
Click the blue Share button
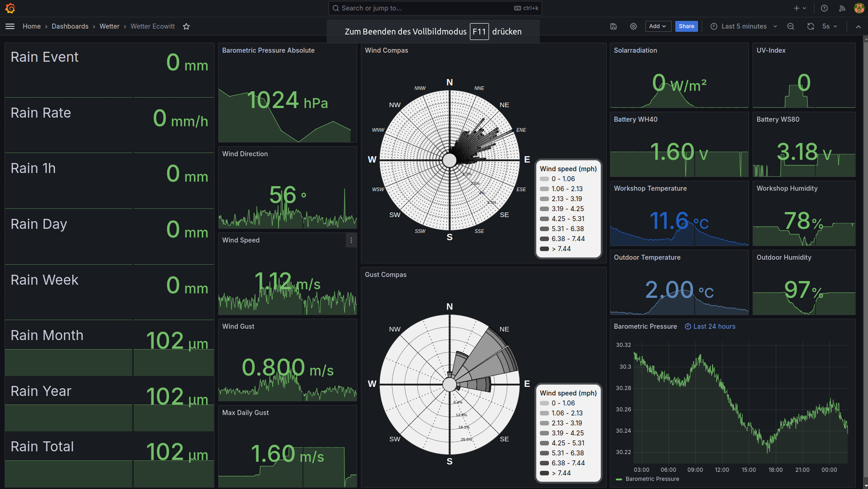pyautogui.click(x=686, y=26)
